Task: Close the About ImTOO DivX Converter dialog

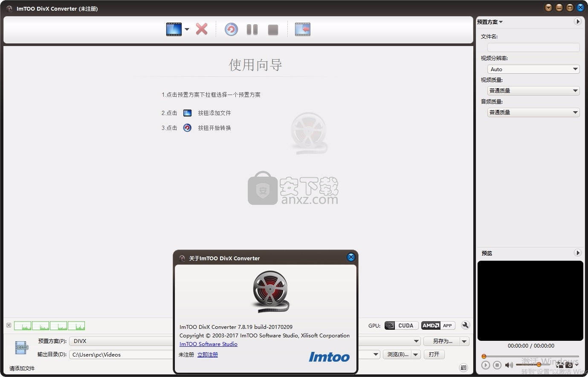Action: pyautogui.click(x=351, y=257)
